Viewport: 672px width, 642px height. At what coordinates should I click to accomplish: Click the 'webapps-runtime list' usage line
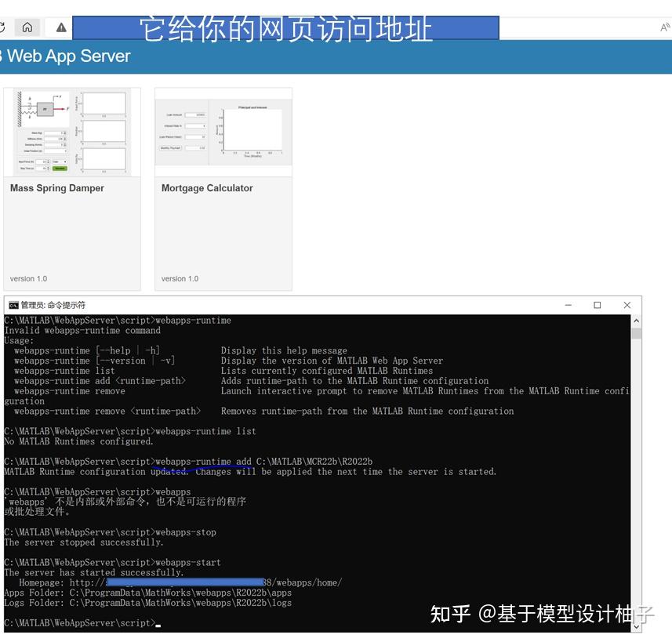coord(223,371)
